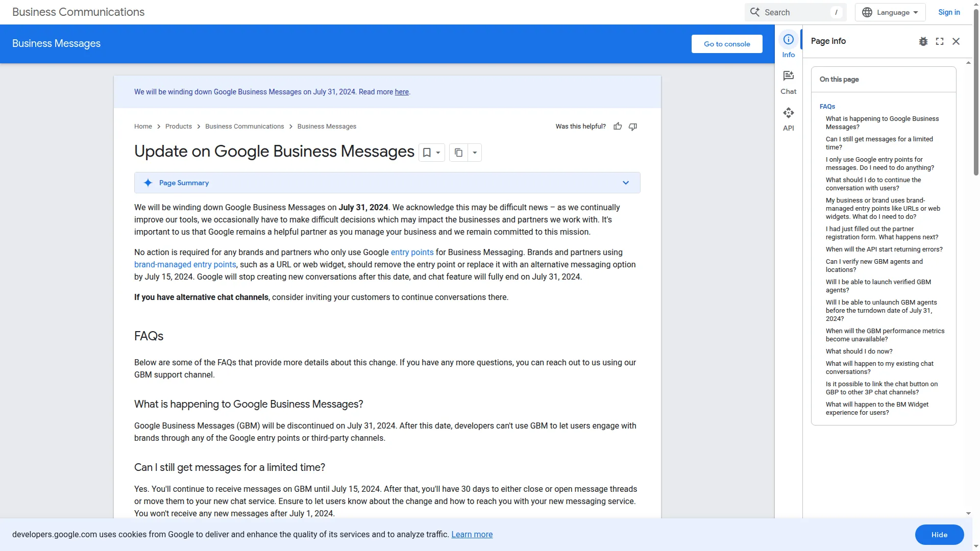Jump to 'What is happening to Google Business Messages?'
The width and height of the screenshot is (980, 551).
(x=882, y=123)
